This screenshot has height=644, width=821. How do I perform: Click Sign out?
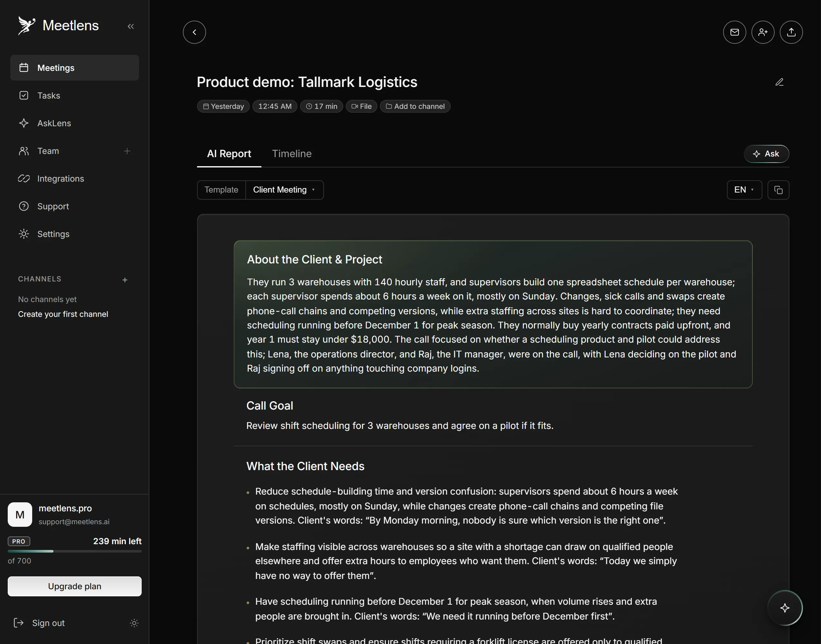click(x=39, y=623)
